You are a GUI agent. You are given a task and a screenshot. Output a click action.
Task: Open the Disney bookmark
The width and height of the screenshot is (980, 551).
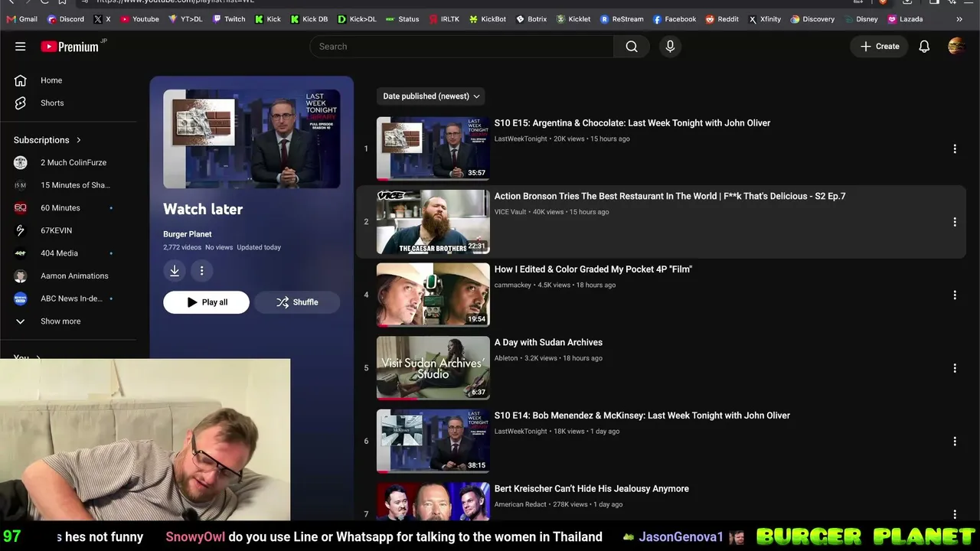tap(861, 19)
